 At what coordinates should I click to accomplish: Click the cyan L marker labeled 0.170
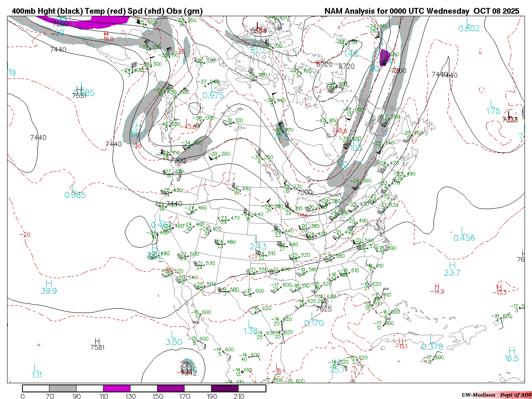point(313,315)
